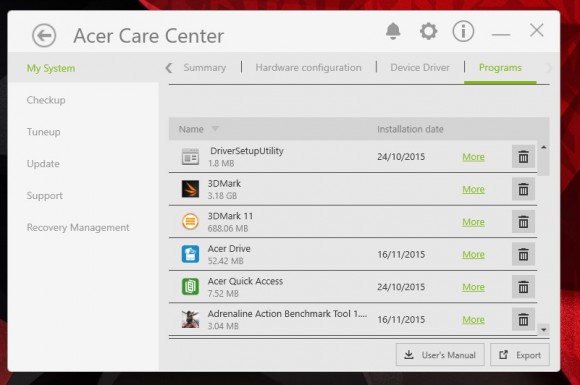
Task: Open the Hardware configuration tab
Action: tap(308, 68)
